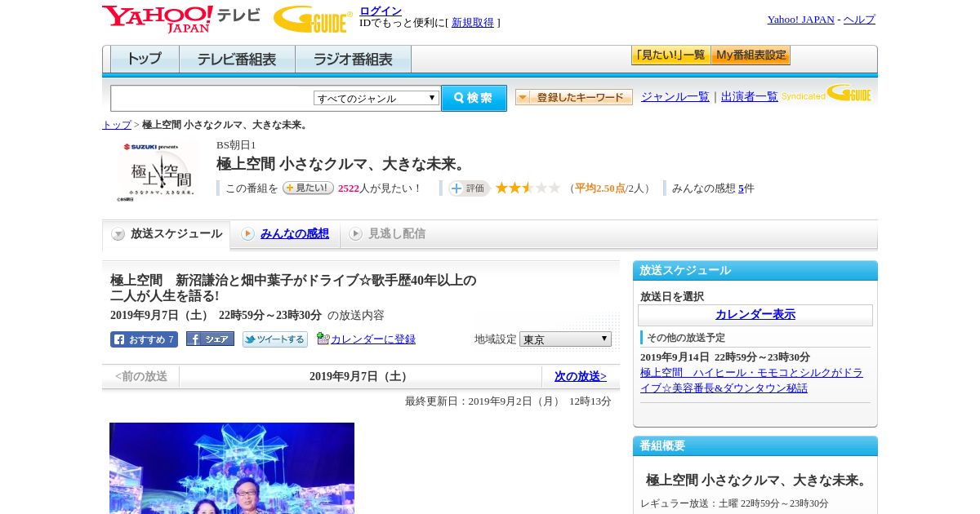
Task: Click the トップ breadcrumb link
Action: (x=117, y=125)
